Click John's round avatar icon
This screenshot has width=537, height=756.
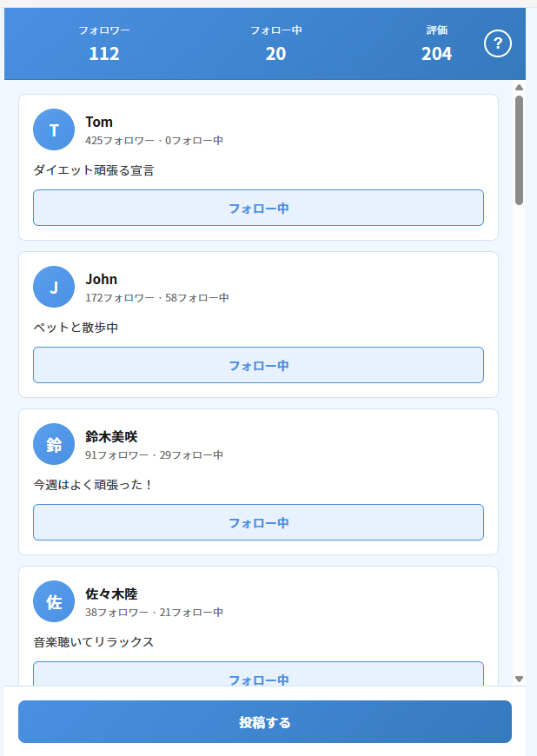coord(54,287)
